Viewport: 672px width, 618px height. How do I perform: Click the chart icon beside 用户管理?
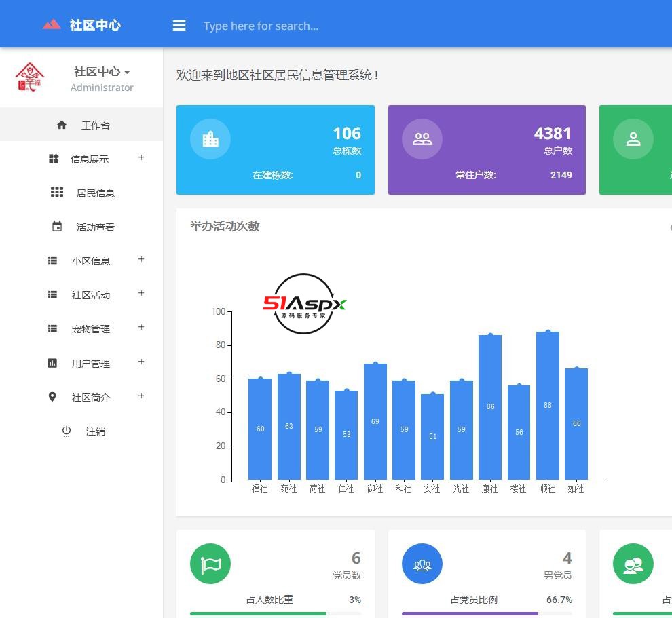52,363
